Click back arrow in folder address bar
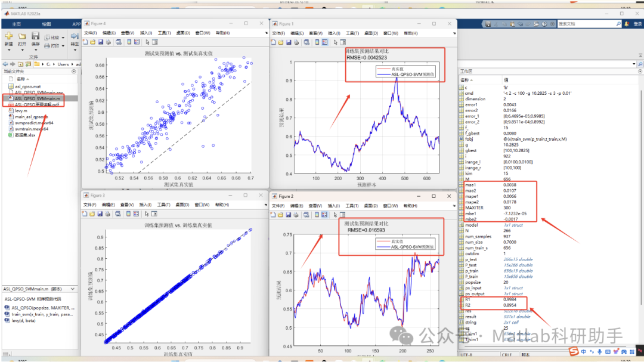Screen dimensions: 644x362 pyautogui.click(x=5, y=64)
